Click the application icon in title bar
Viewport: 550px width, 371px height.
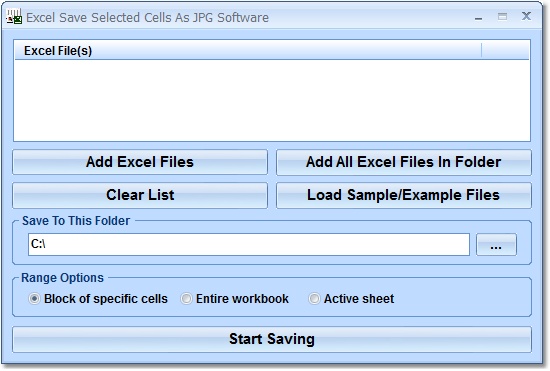pyautogui.click(x=14, y=17)
